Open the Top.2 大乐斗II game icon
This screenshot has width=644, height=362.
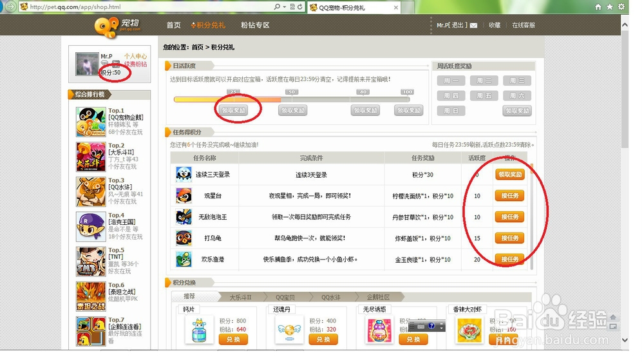point(91,157)
